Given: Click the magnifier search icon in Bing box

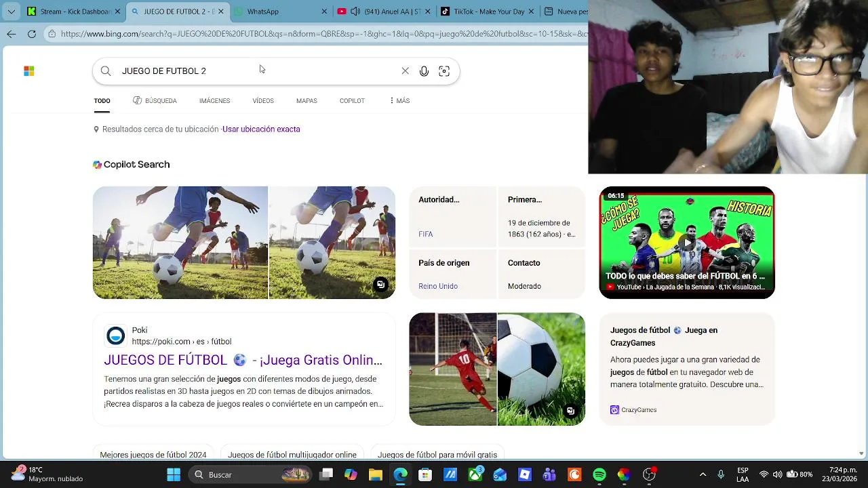Looking at the screenshot, I should pos(106,71).
